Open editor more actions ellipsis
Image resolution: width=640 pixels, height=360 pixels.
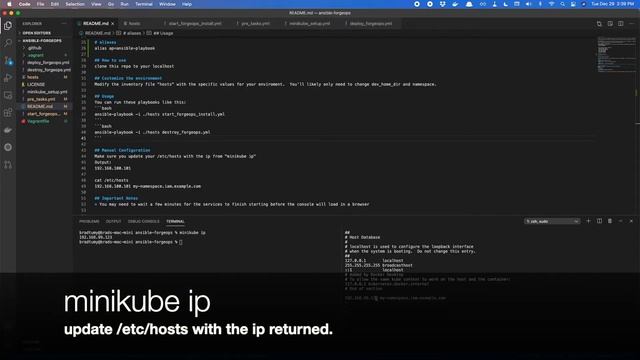631,24
